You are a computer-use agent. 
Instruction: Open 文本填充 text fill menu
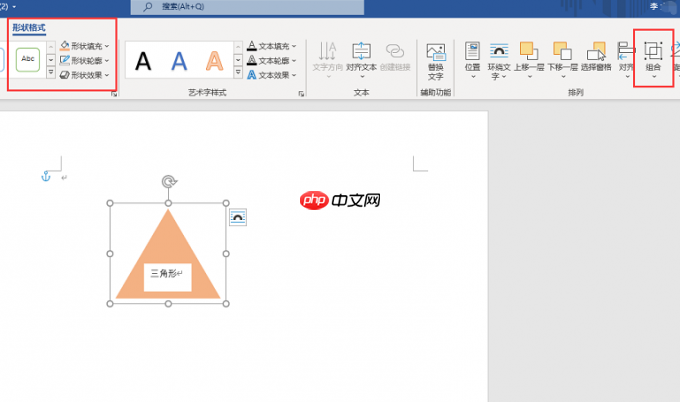272,46
